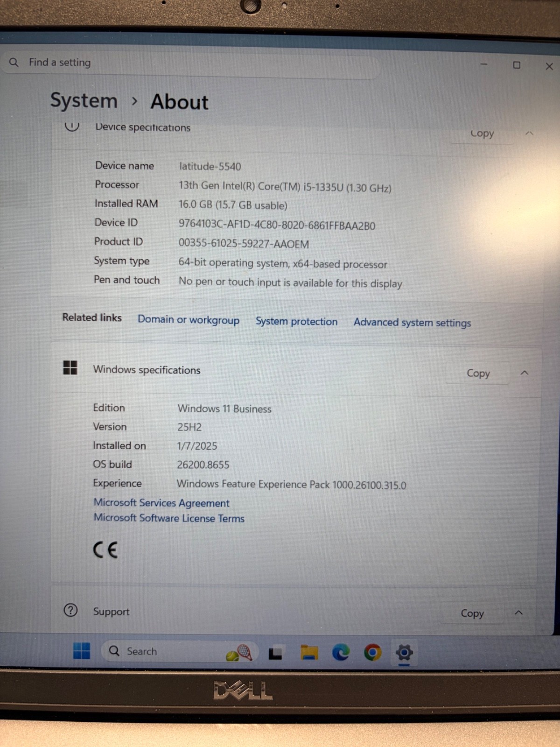Click the search magnifier icon in settings
Viewport: 560px width, 747px height.
[x=14, y=62]
